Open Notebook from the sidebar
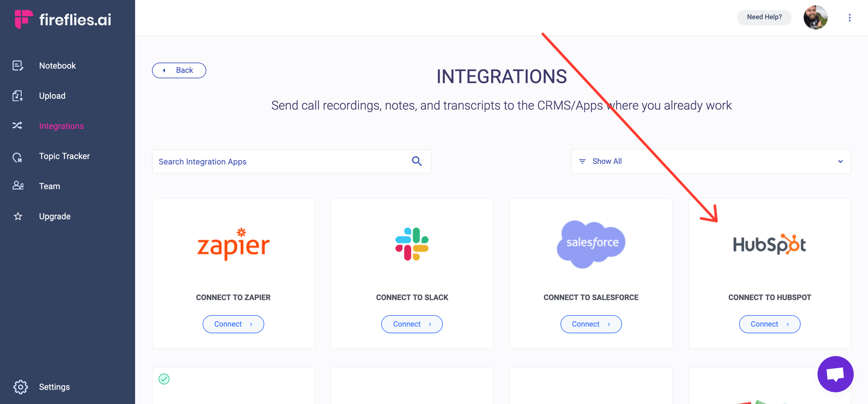 [18, 65]
